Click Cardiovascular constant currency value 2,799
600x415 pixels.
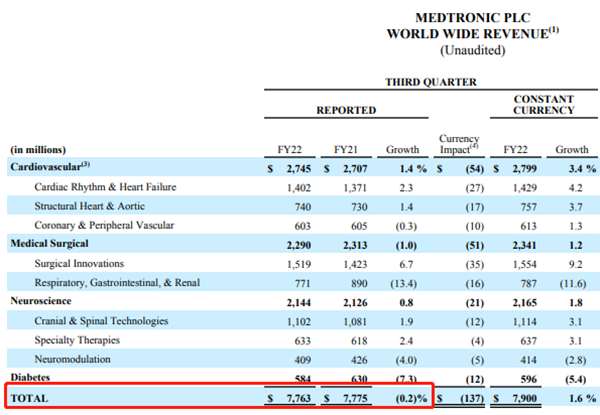[x=524, y=169]
